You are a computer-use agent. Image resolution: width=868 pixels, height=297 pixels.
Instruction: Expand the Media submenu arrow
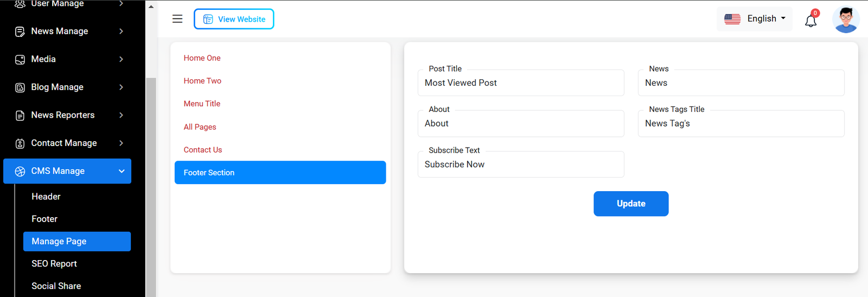[121, 59]
